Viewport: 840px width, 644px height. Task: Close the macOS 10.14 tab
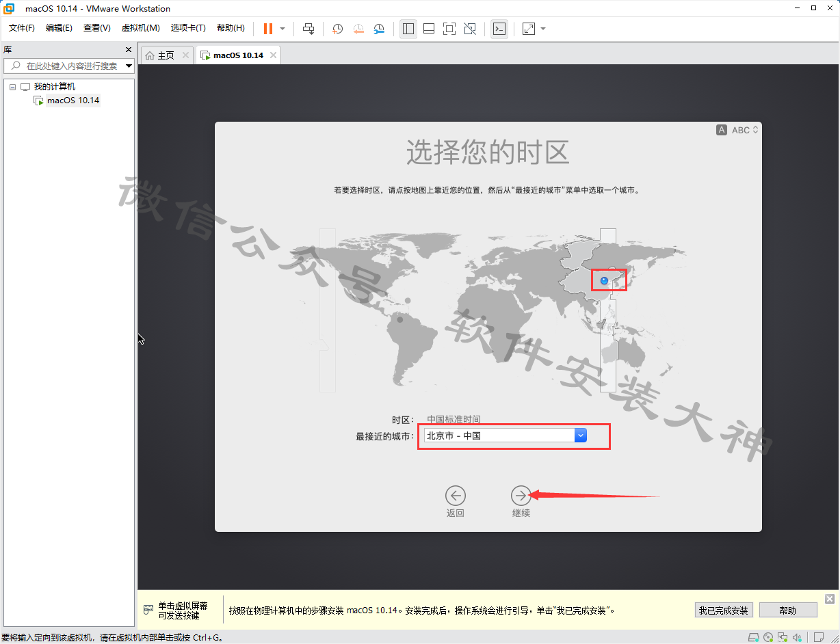click(x=274, y=55)
